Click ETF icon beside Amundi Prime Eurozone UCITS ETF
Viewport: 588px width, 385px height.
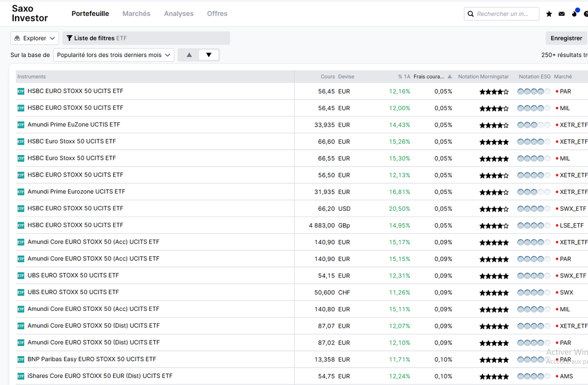(21, 192)
